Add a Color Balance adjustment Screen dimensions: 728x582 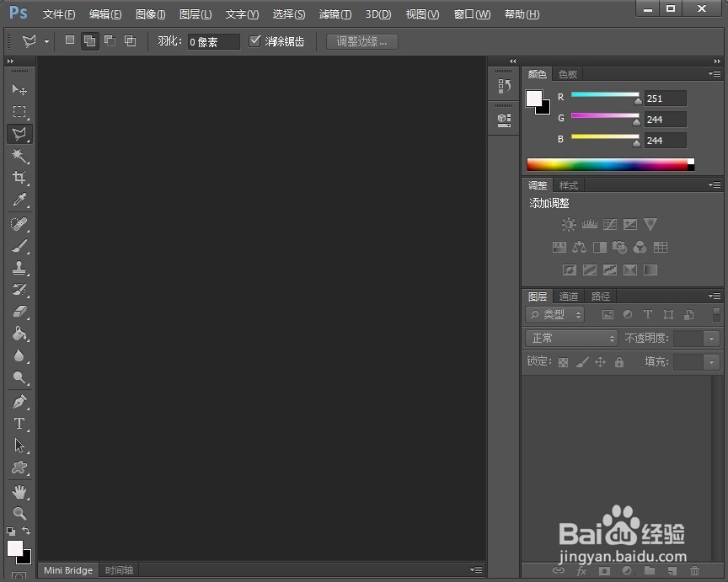[x=579, y=247]
